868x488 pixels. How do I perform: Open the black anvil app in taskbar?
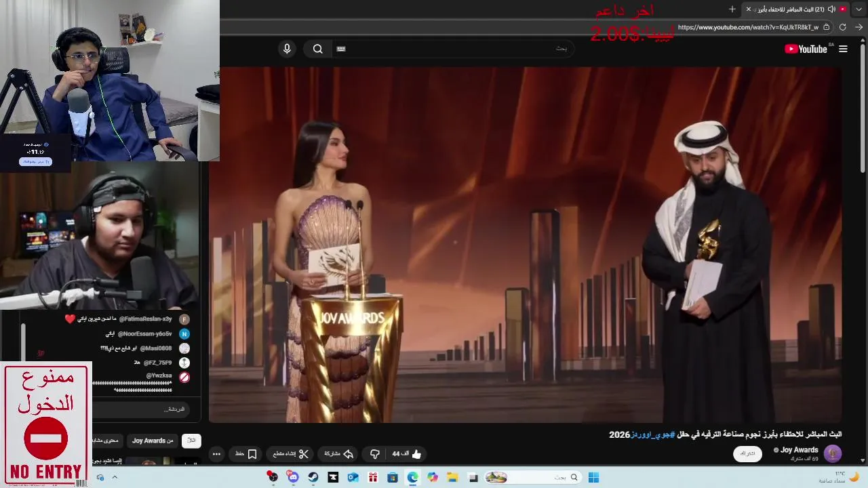(x=333, y=478)
